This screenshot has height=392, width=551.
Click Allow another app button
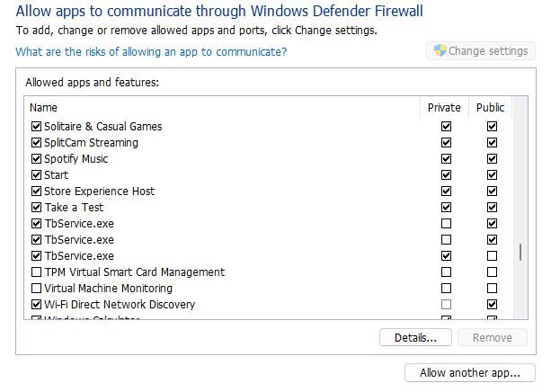coord(470,372)
